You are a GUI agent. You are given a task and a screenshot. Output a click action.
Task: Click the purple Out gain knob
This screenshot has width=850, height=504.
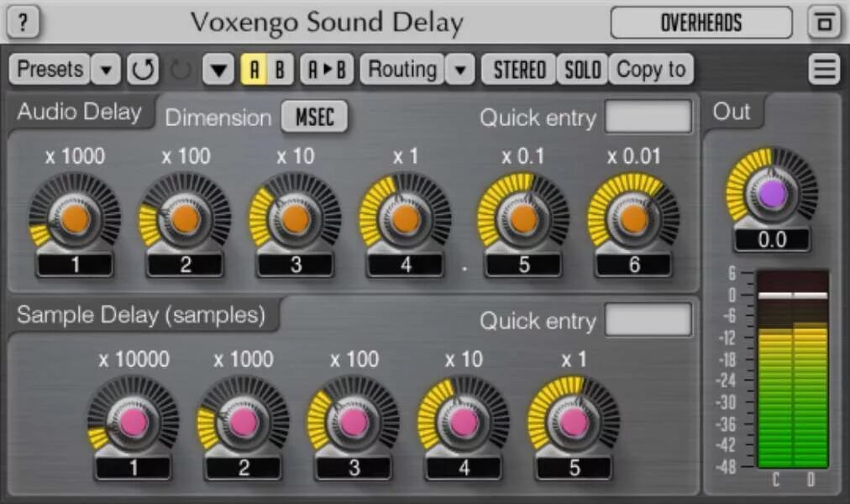coord(773,193)
